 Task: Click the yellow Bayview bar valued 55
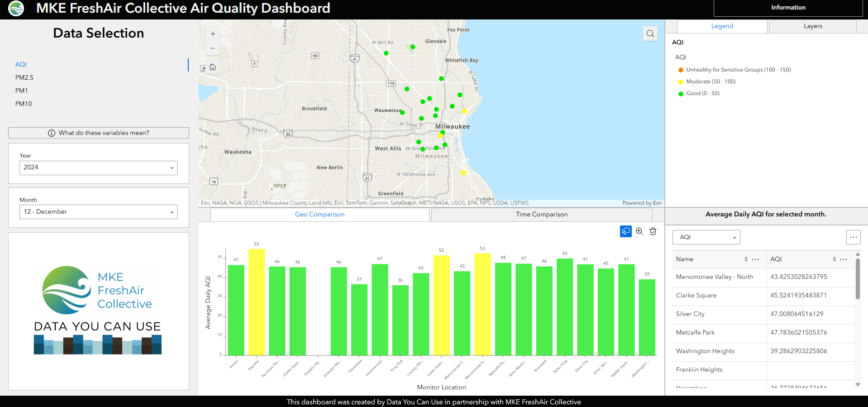click(x=257, y=302)
